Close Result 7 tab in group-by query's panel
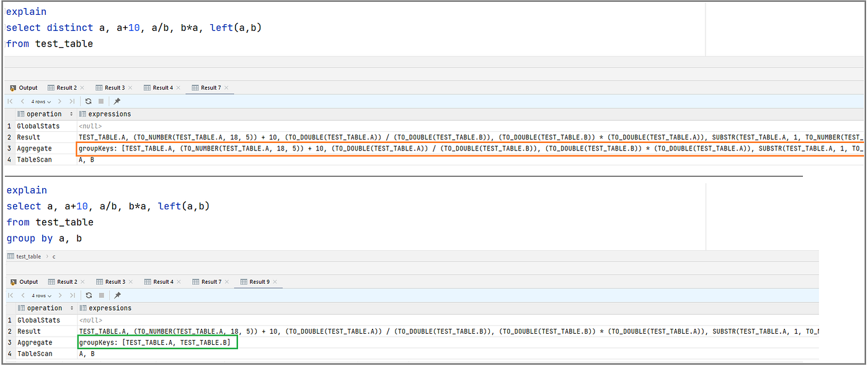 tap(227, 282)
